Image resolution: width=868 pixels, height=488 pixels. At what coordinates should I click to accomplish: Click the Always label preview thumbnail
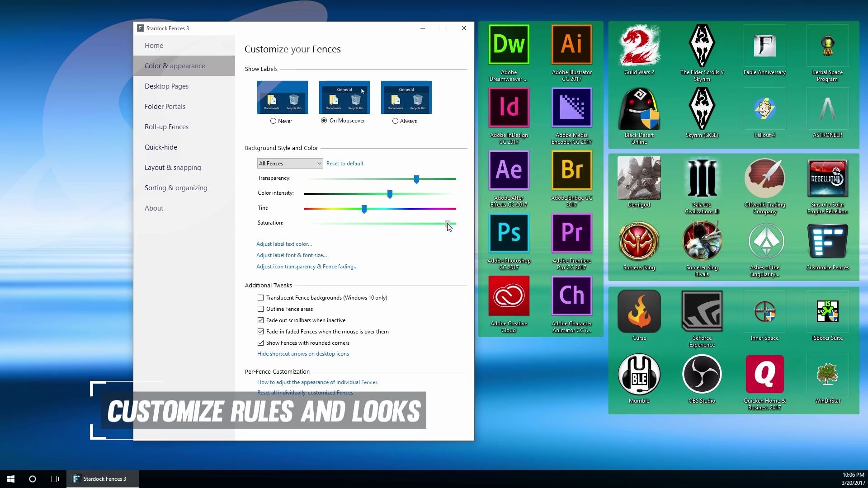point(406,97)
